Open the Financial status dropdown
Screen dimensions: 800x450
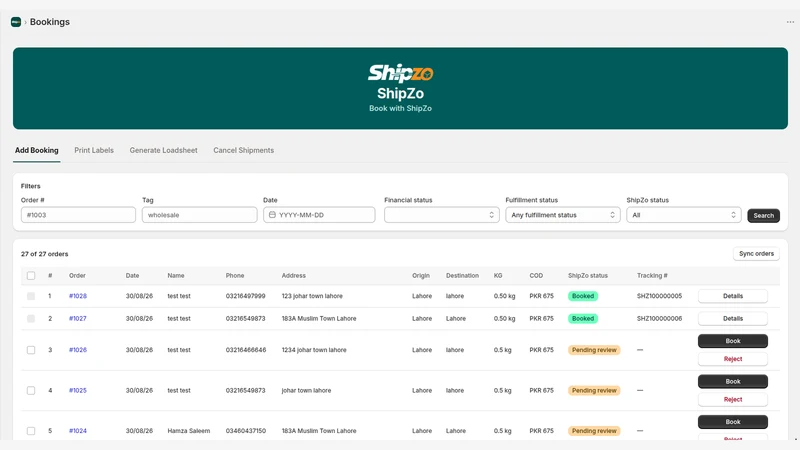click(441, 215)
